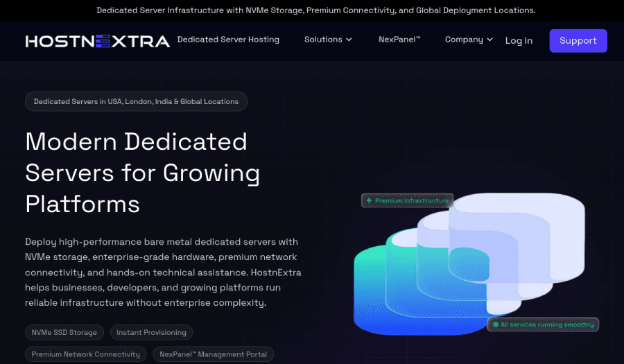Click the stacked server layers illustration
The width and height of the screenshot is (624, 364).
pos(469,263)
